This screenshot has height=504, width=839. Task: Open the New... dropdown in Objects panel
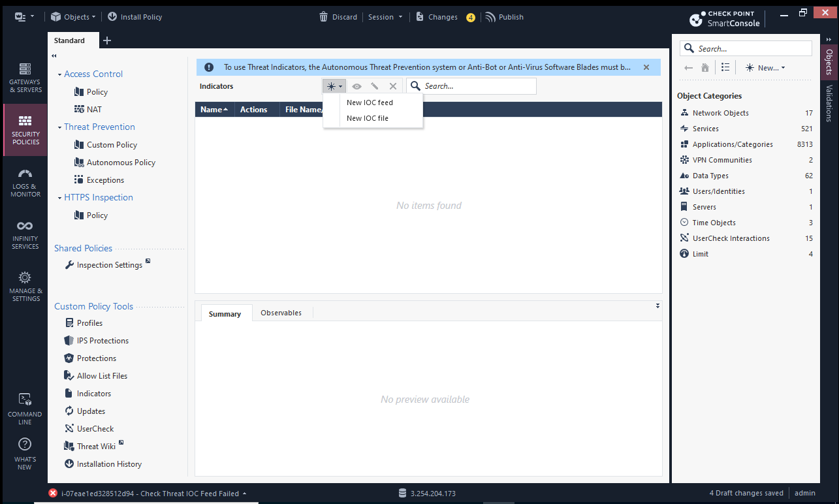[765, 68]
